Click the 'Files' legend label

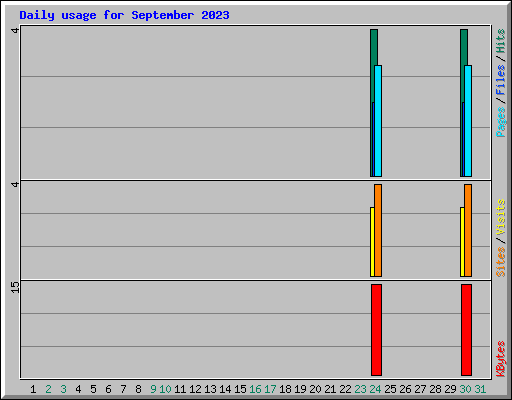[501, 80]
